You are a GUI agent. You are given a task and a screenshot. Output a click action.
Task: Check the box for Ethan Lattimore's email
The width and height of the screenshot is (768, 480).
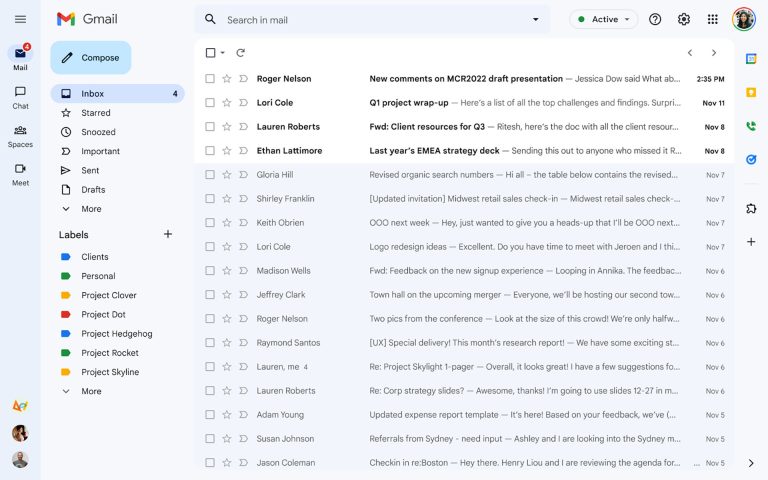[x=210, y=151]
